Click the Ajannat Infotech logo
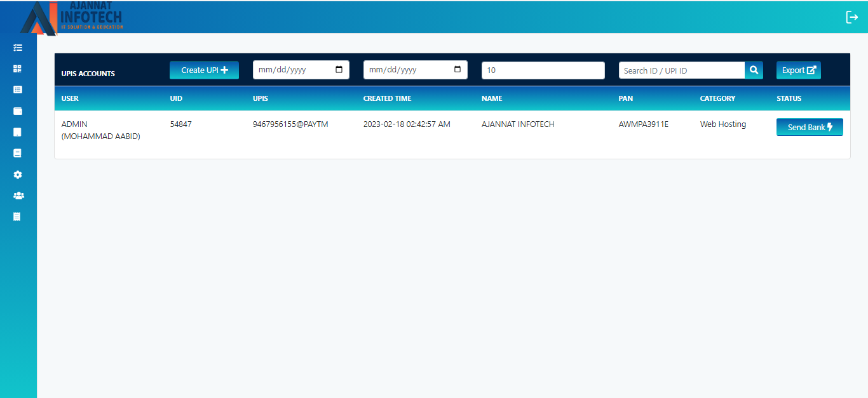Viewport: 868px width, 398px height. 72,17
